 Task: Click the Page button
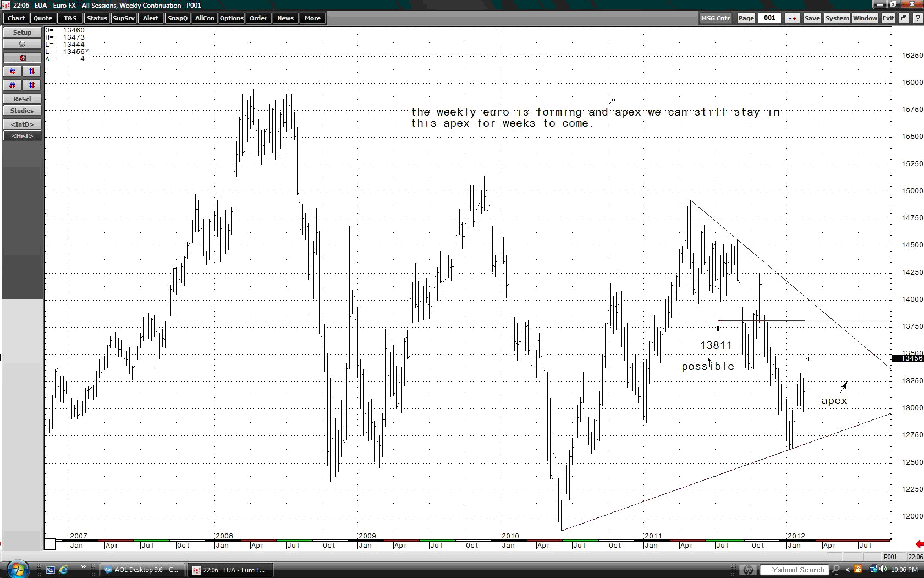pyautogui.click(x=746, y=18)
